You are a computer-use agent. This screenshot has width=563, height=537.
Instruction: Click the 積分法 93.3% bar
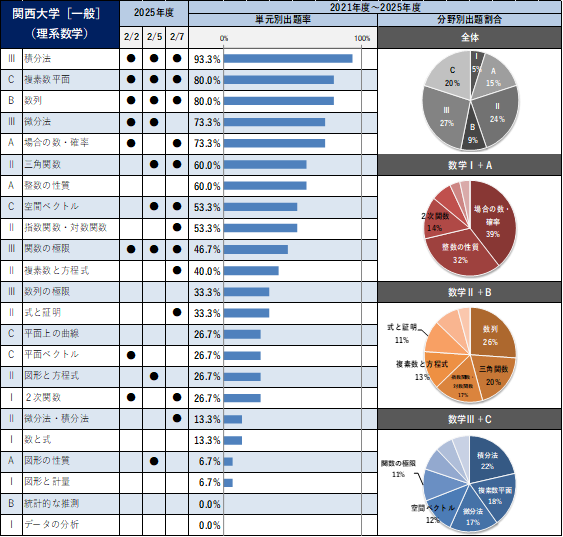pyautogui.click(x=288, y=59)
